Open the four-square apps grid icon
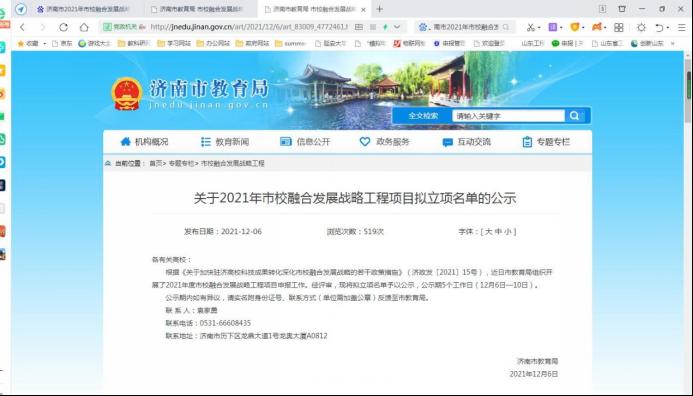Image resolution: width=693 pixels, height=396 pixels. [x=619, y=27]
